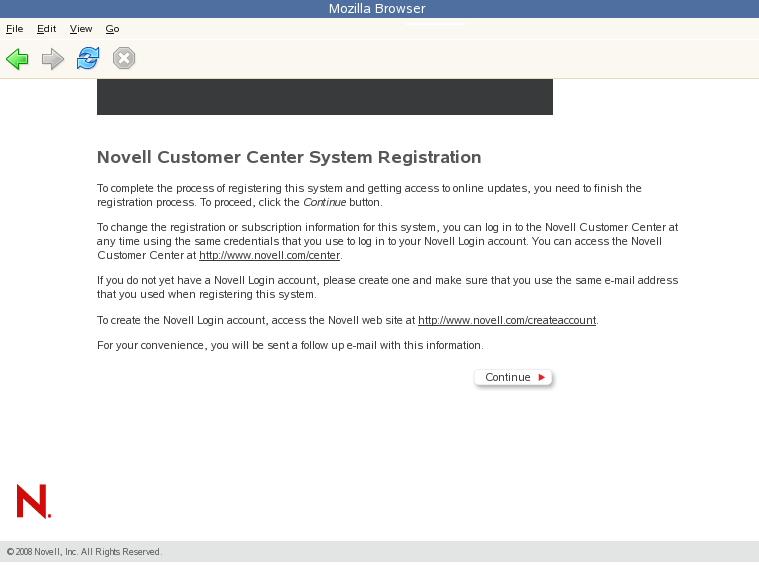Click the 2008 Novell copyright footer text
The width and height of the screenshot is (759, 566).
coord(84,552)
